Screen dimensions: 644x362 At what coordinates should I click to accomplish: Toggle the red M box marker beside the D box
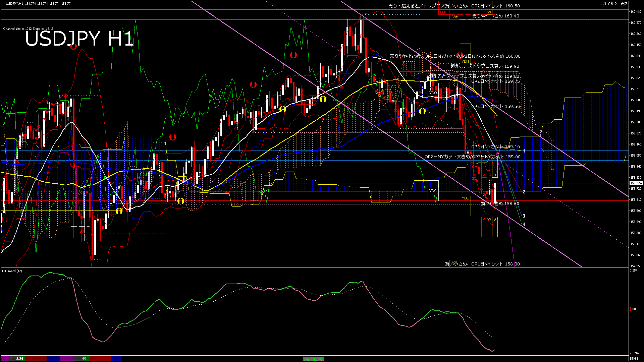(484, 175)
